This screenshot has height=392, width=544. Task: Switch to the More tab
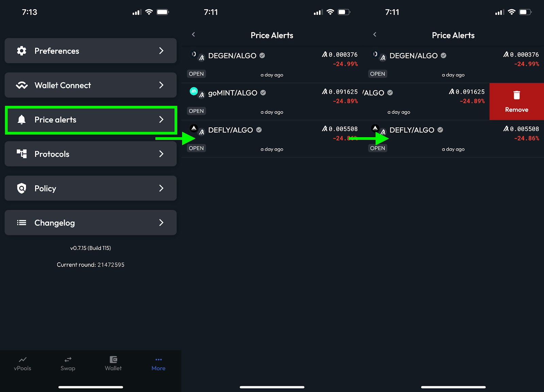click(x=158, y=364)
